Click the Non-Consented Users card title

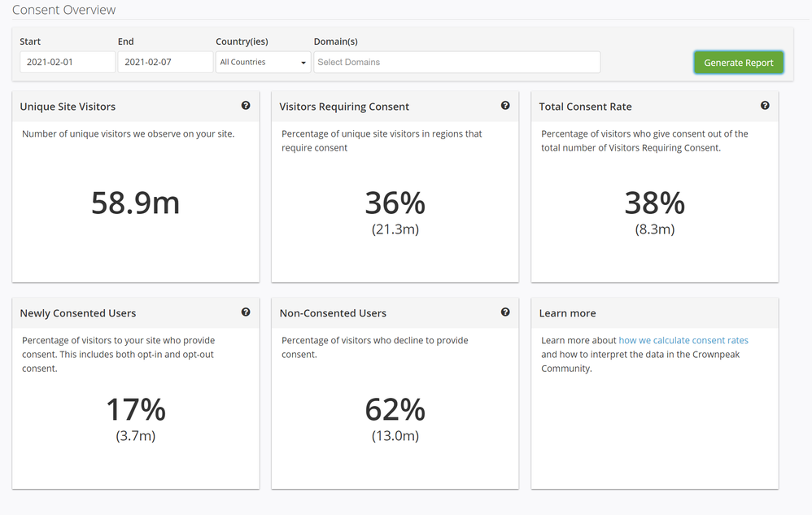pos(333,313)
